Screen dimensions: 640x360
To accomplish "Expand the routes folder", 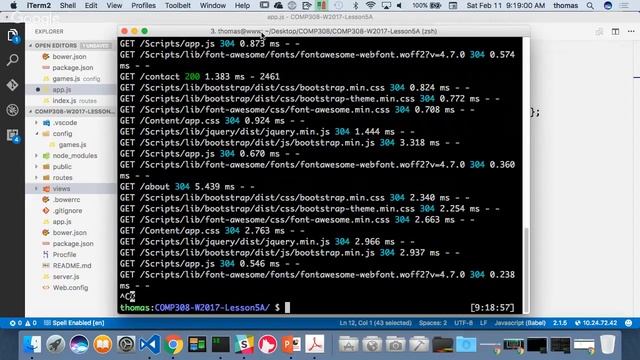I will tap(62, 178).
